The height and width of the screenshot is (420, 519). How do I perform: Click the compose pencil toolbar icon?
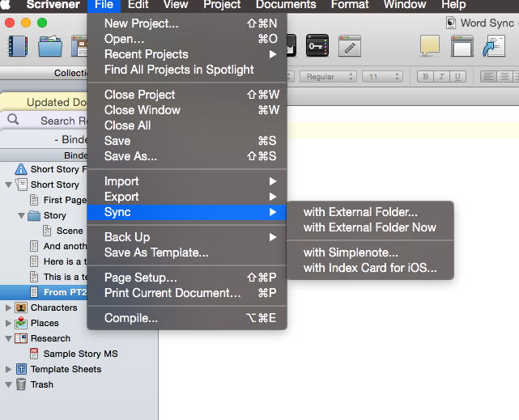tap(350, 46)
